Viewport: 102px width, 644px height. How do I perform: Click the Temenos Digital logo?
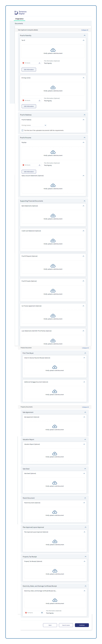[x=21, y=13]
